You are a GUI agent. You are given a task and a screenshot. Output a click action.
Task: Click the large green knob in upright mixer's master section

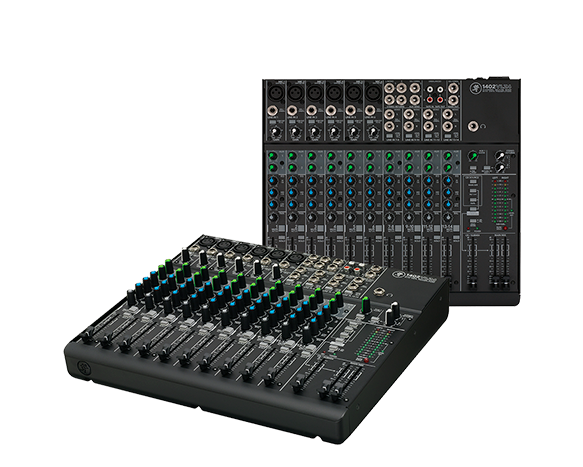(x=472, y=156)
